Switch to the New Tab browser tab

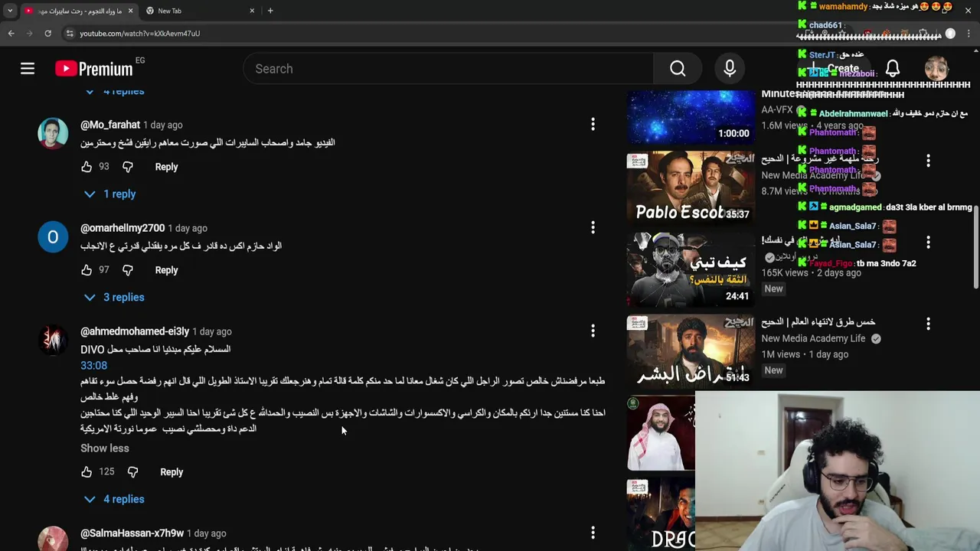199,11
